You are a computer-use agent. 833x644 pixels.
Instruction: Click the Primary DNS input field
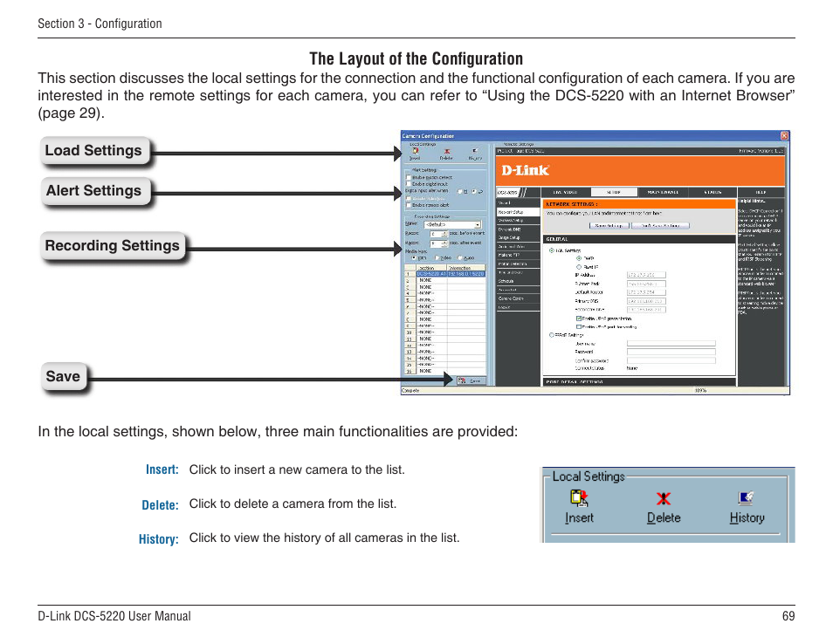[646, 301]
